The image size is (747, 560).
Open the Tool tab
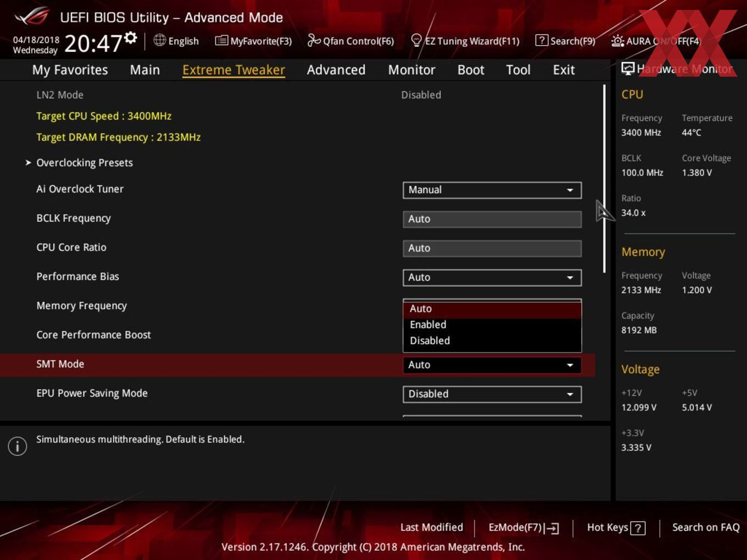pos(518,70)
